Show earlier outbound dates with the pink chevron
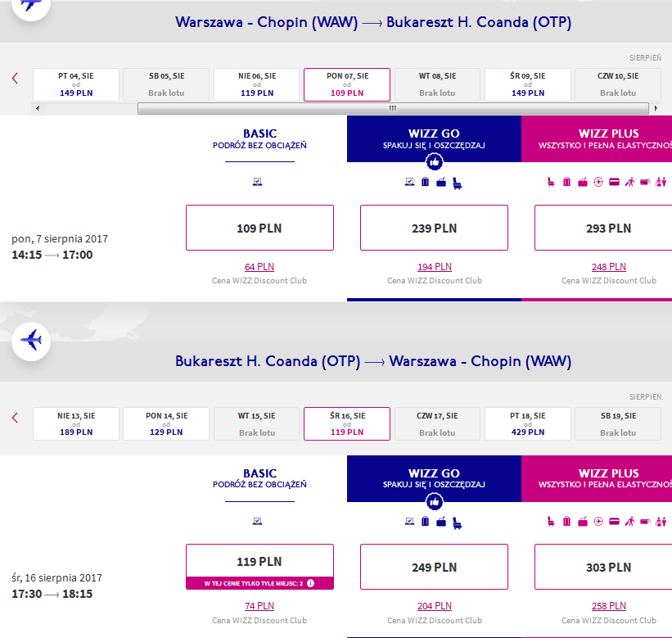 (15, 78)
